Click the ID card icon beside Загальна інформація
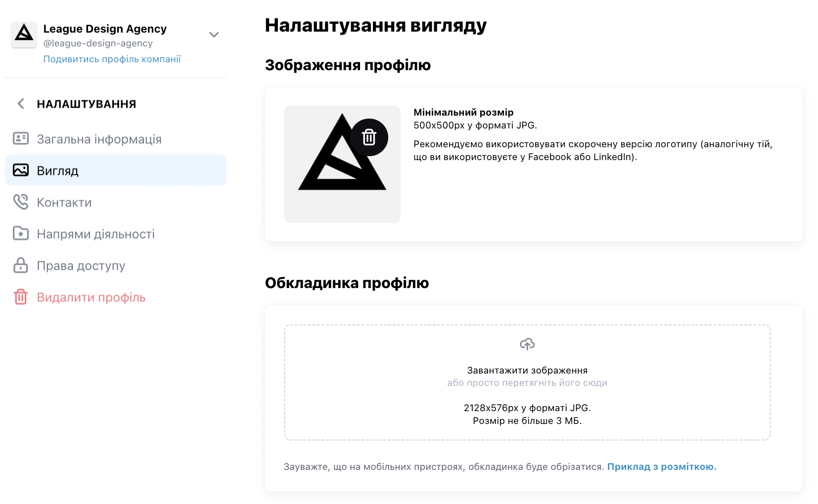The width and height of the screenshot is (818, 504). (21, 138)
